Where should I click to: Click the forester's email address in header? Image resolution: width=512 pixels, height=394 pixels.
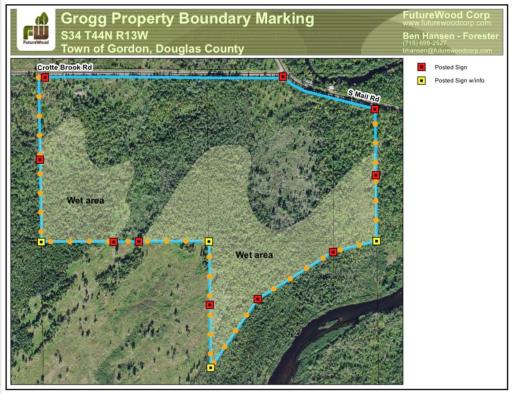447,51
